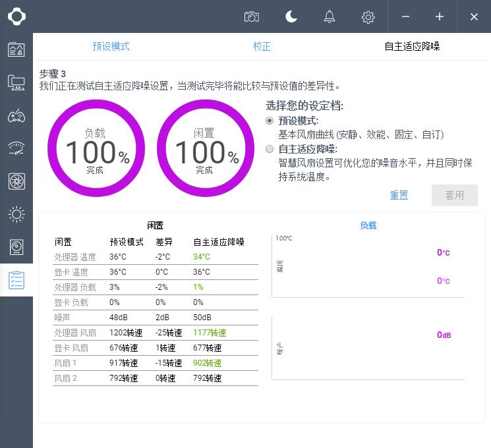Select the checklist clipboard sidebar icon
Viewport: 491px width, 448px height.
tap(16, 280)
